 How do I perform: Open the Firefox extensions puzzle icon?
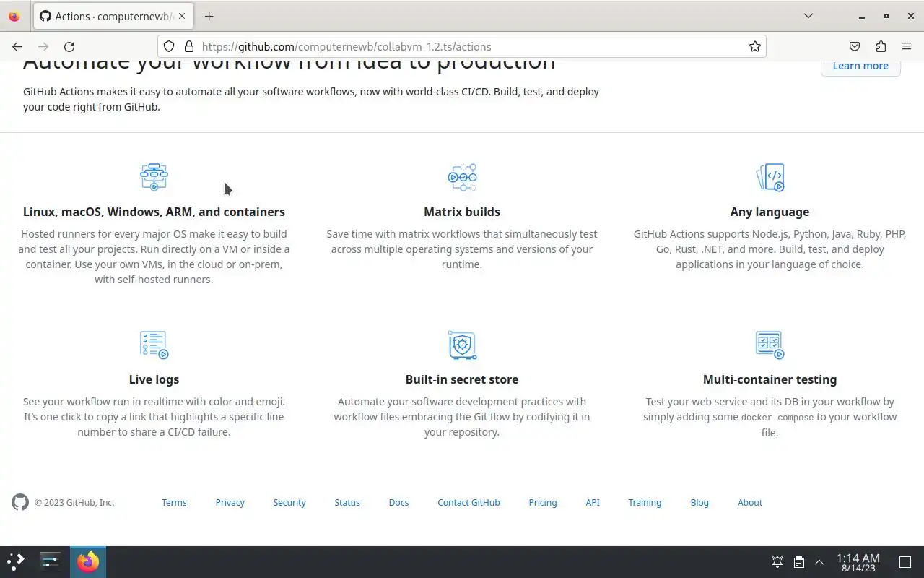pyautogui.click(x=881, y=46)
